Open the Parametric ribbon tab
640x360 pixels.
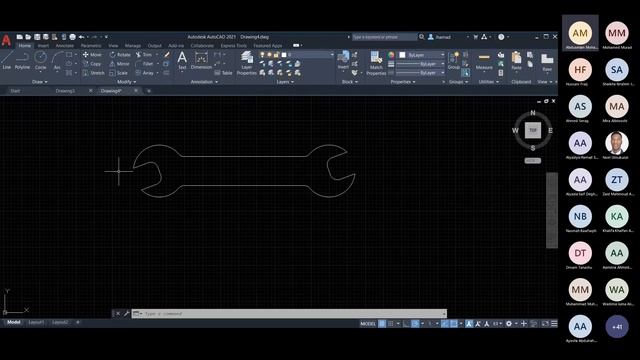pos(91,46)
